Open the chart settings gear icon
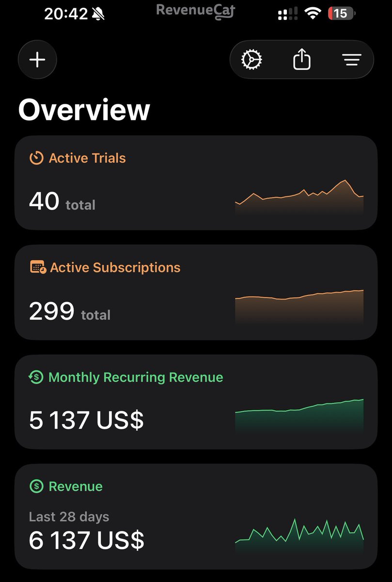 pyautogui.click(x=252, y=60)
